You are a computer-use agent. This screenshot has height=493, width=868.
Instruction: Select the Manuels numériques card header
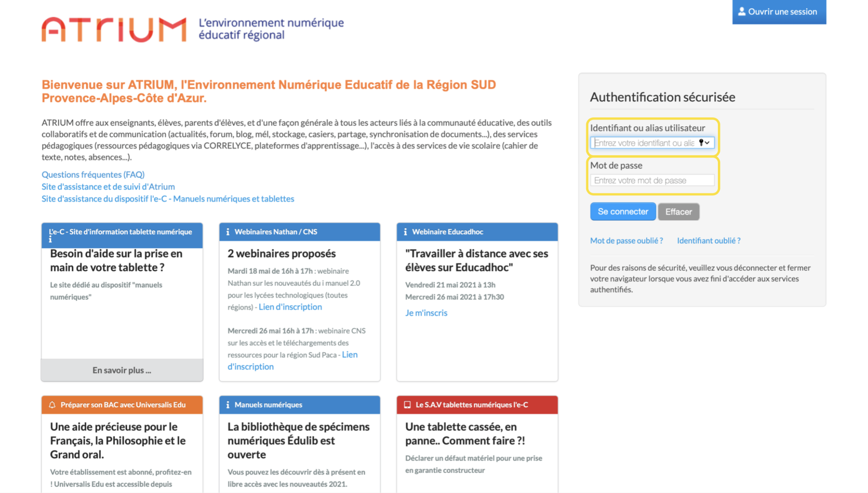coord(299,405)
